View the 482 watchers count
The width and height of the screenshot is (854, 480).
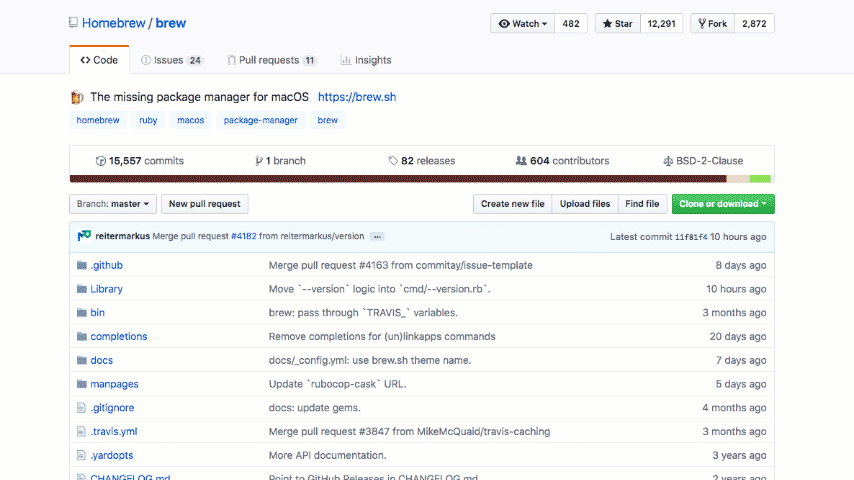571,23
